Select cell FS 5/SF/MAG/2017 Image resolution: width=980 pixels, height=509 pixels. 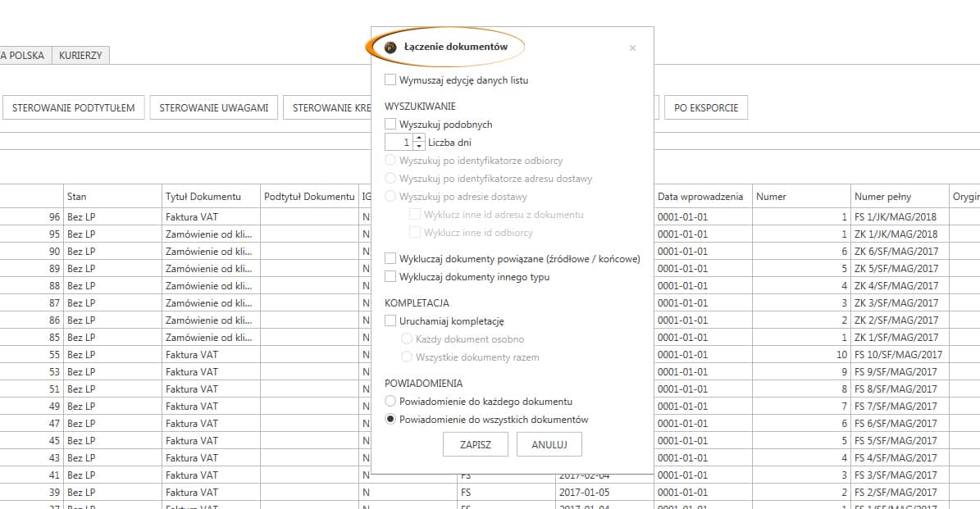pyautogui.click(x=900, y=440)
